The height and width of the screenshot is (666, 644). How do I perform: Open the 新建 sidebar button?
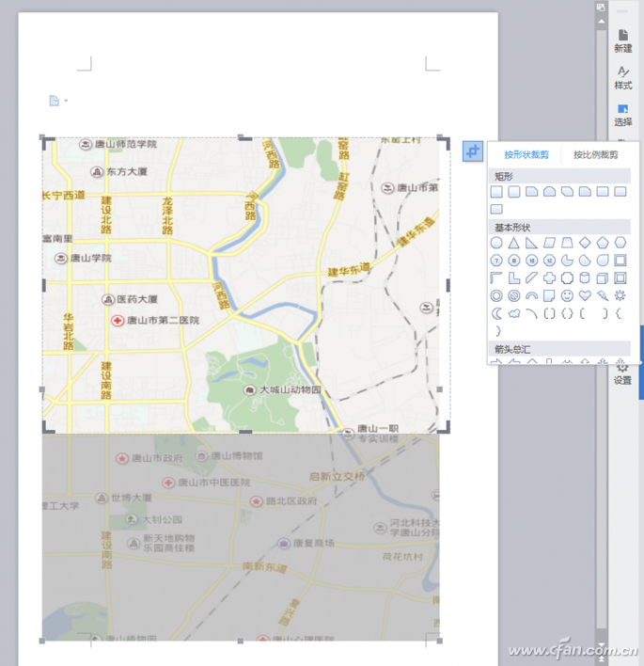622,40
